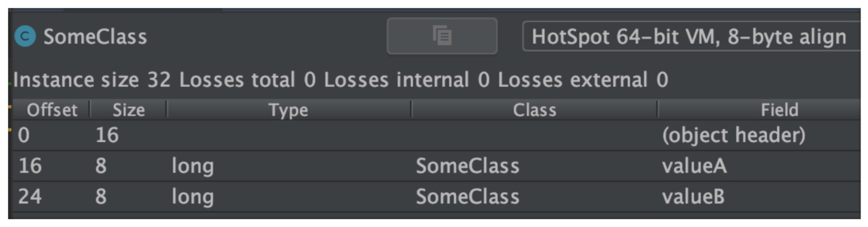Image resolution: width=868 pixels, height=227 pixels.
Task: Sort by the Size column header
Action: point(128,110)
